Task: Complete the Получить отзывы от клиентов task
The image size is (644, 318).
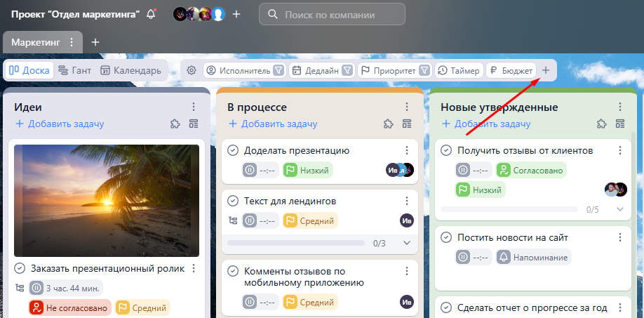Action: click(x=446, y=150)
